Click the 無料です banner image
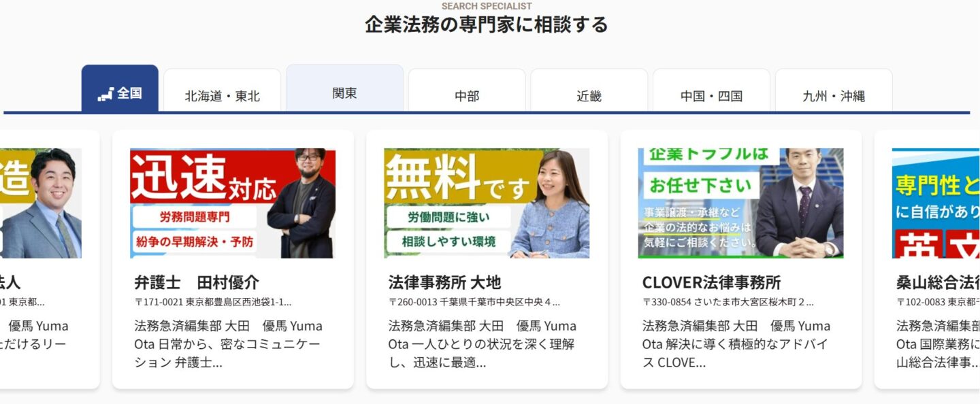Viewport: 980px width, 404px height. [x=487, y=203]
